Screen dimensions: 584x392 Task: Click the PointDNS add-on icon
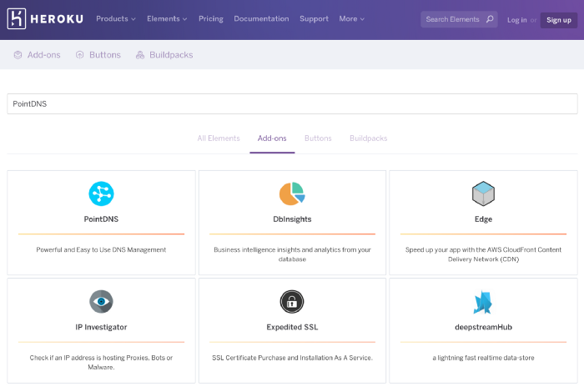point(101,193)
